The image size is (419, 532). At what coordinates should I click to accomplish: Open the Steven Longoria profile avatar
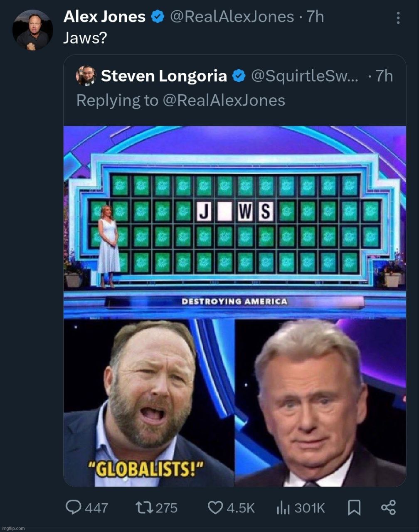[86, 76]
